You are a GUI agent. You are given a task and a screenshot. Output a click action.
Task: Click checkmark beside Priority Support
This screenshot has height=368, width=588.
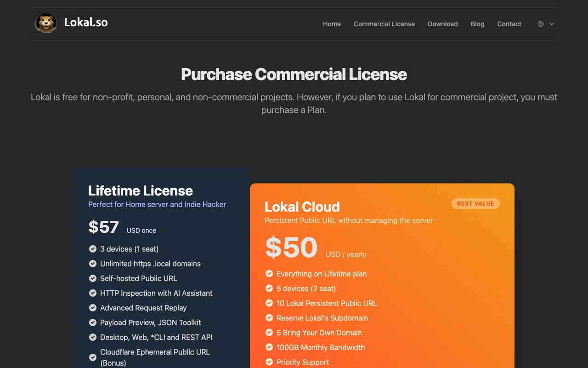(x=269, y=362)
